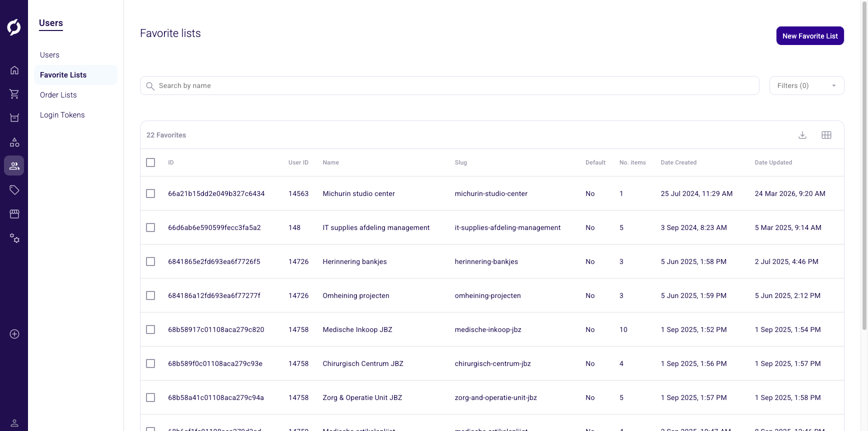Image resolution: width=868 pixels, height=431 pixels.
Task: Click ID 68b58917c01108aca279c820
Action: (x=216, y=329)
